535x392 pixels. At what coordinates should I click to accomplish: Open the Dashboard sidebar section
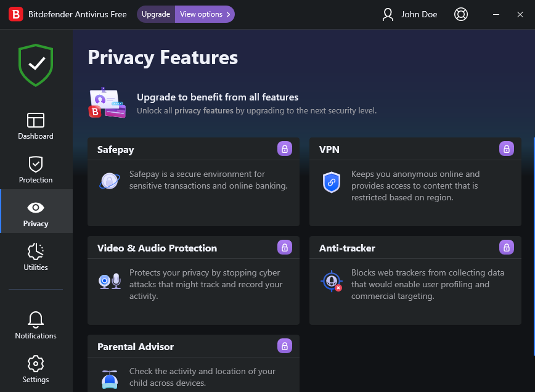(36, 126)
